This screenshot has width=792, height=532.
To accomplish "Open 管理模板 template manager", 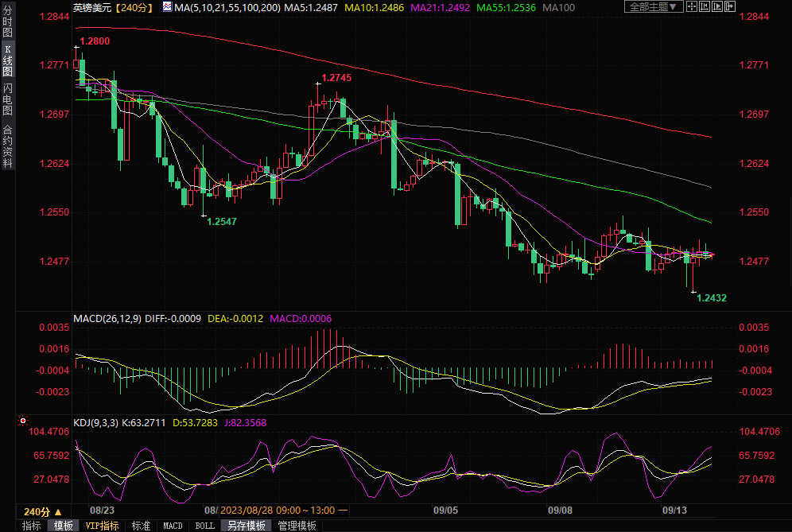I will (297, 526).
